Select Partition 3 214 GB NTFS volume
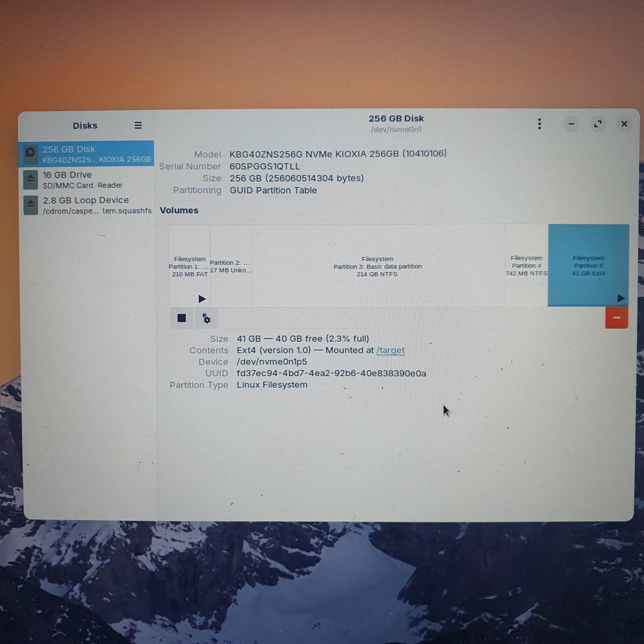 [377, 266]
